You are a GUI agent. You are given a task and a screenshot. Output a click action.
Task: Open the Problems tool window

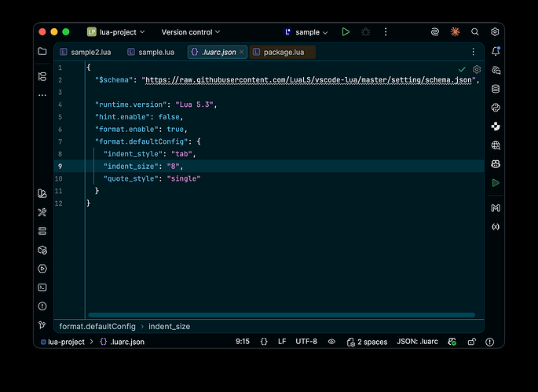click(42, 306)
